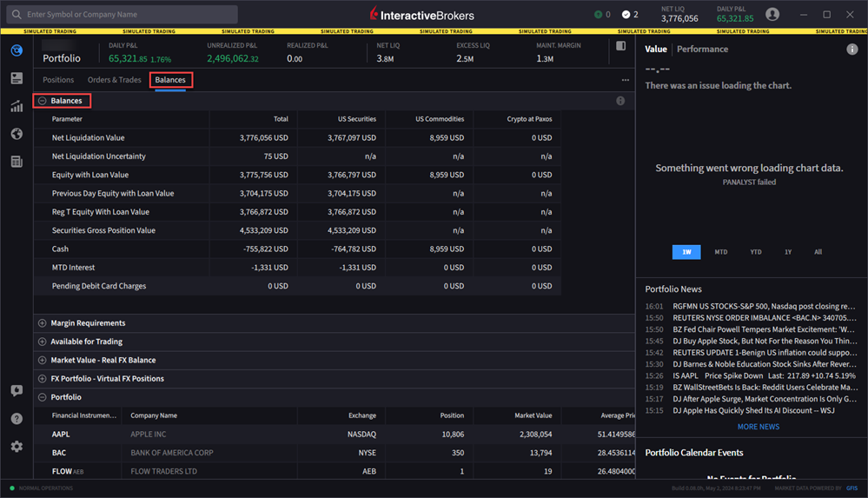Image resolution: width=868 pixels, height=498 pixels.
Task: Select the 1Y chart range
Action: [x=788, y=252]
